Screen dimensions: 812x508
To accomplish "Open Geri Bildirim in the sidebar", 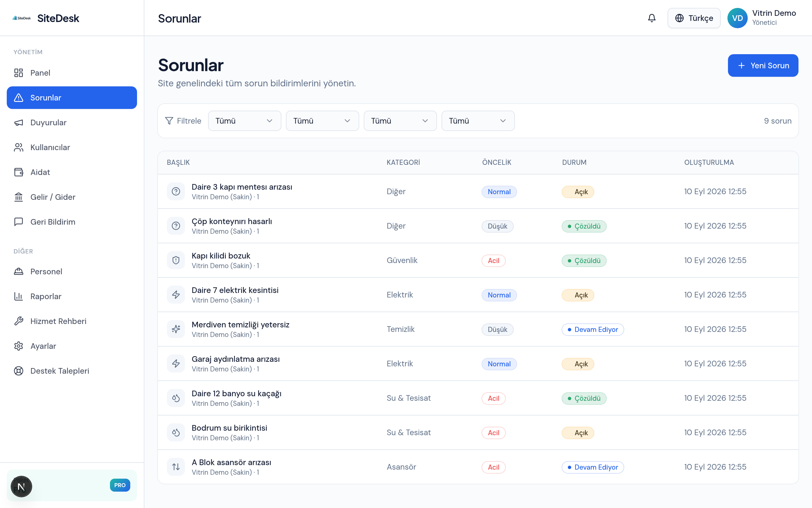I will coord(72,222).
